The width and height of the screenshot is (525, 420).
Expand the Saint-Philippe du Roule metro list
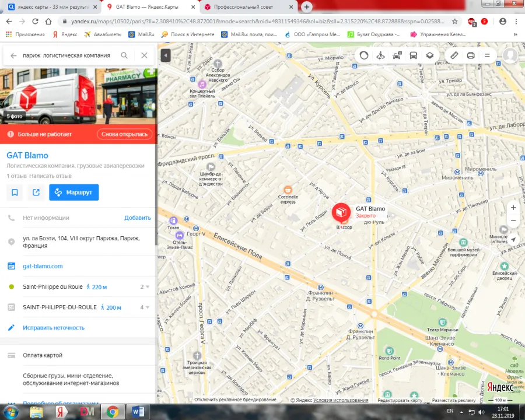pos(145,286)
